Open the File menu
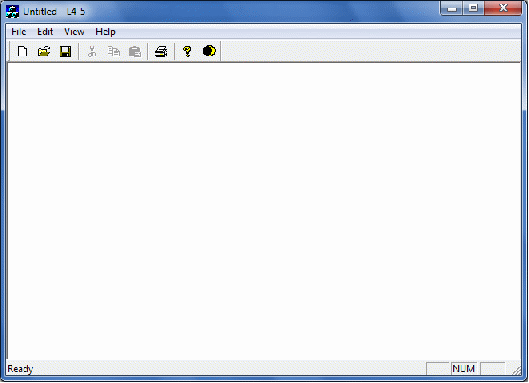The height and width of the screenshot is (383, 529). point(19,32)
